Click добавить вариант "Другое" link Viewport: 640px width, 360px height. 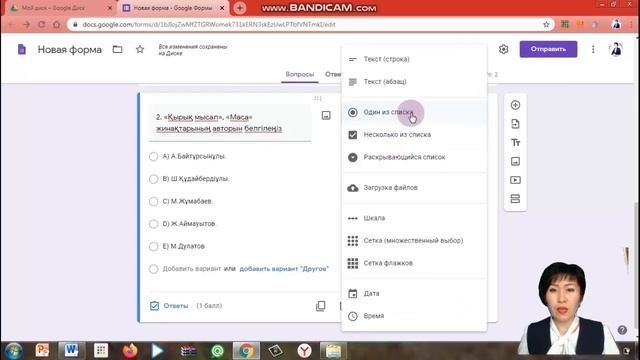[284, 269]
